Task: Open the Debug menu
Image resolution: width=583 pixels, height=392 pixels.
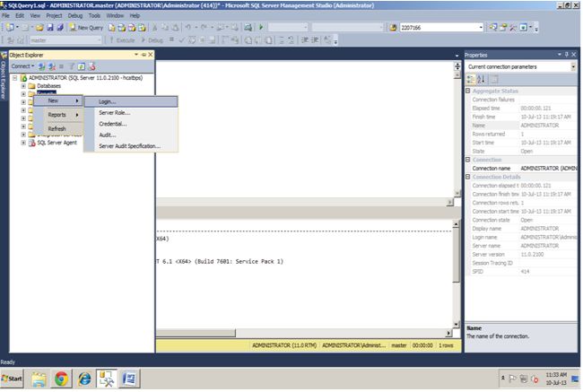Action: tap(75, 15)
